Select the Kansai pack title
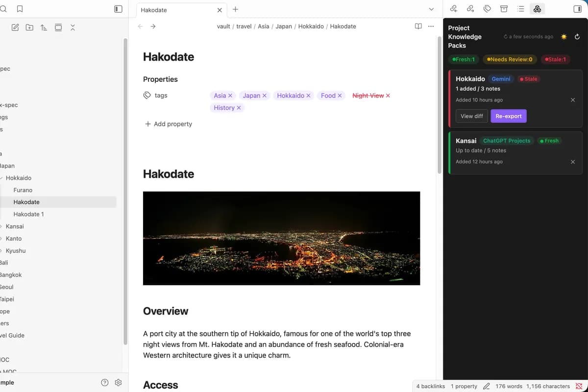Viewport: 588px width, 392px height. click(466, 141)
